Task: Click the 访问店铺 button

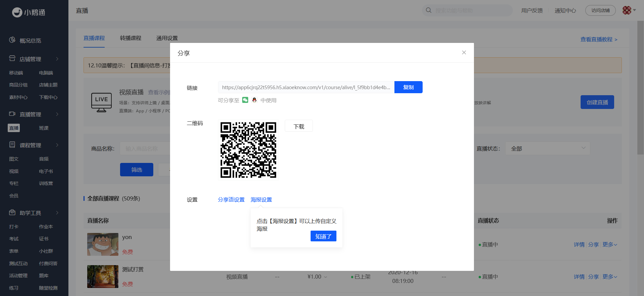Action: [x=600, y=10]
